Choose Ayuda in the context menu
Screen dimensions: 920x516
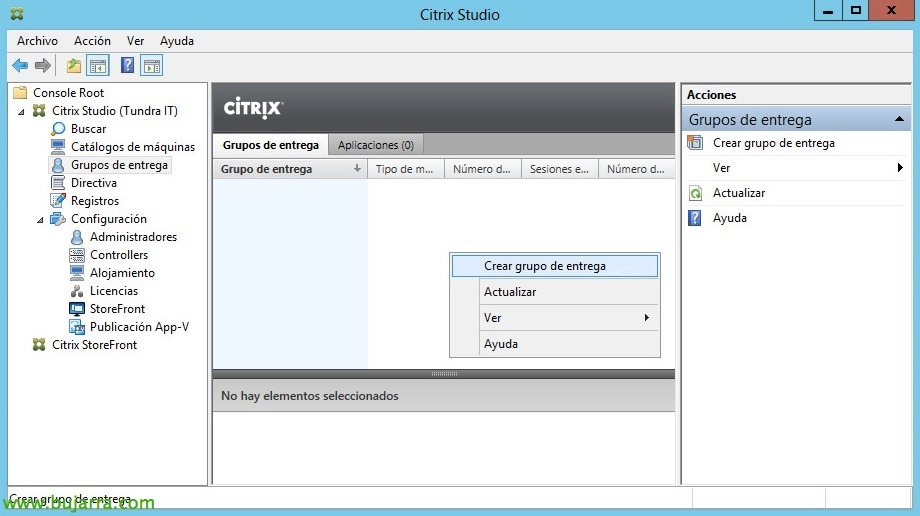click(x=554, y=343)
